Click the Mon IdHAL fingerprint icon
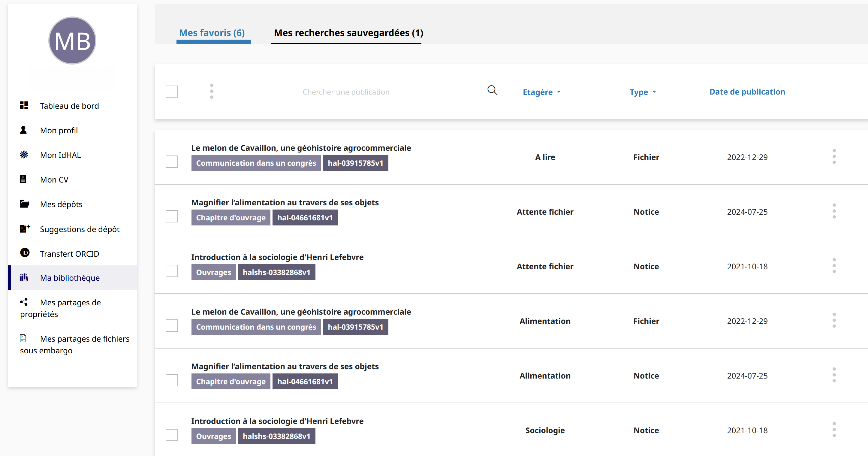The image size is (868, 456). coord(24,155)
